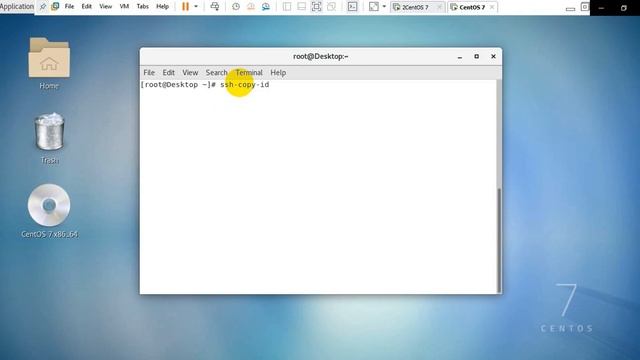Open the snapshot manager

pos(266,7)
